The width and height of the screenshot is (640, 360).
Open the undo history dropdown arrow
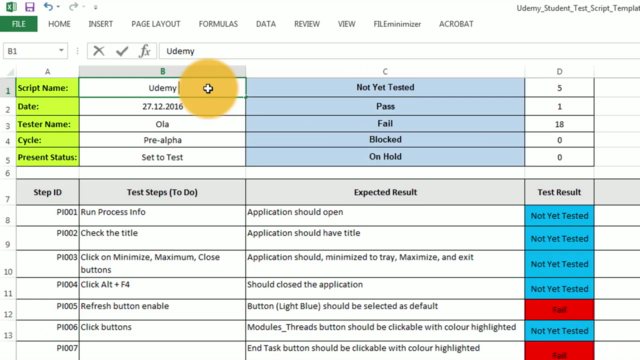point(58,7)
